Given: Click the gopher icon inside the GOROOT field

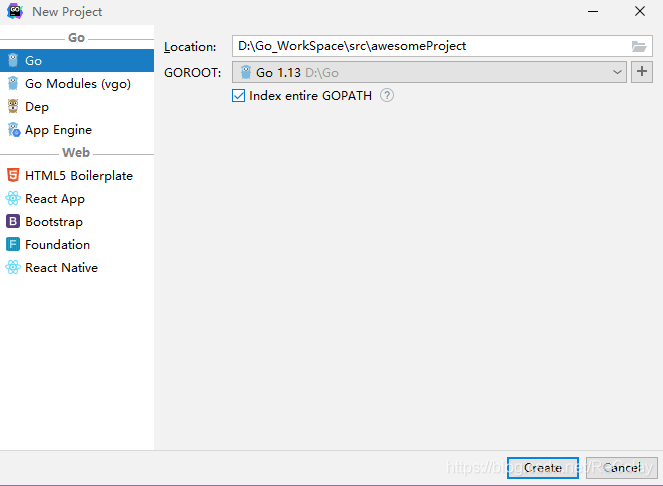Looking at the screenshot, I should 246,72.
